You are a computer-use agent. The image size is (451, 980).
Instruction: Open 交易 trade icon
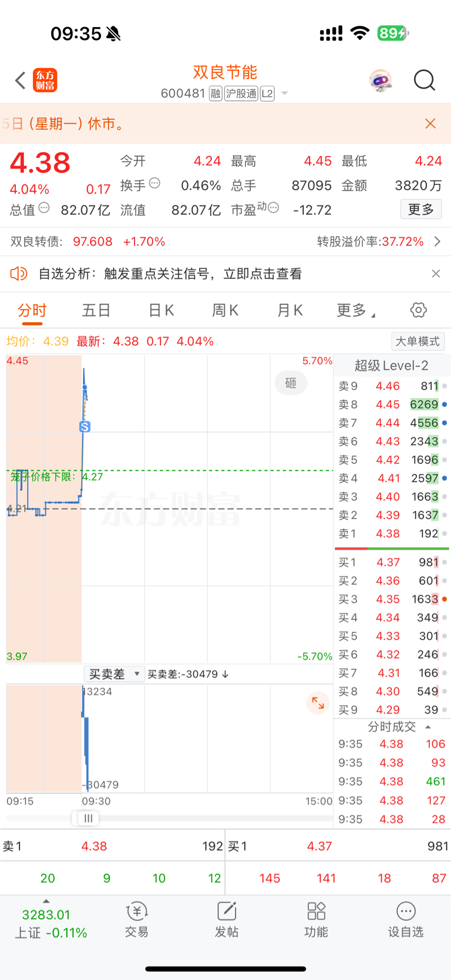pos(137,920)
